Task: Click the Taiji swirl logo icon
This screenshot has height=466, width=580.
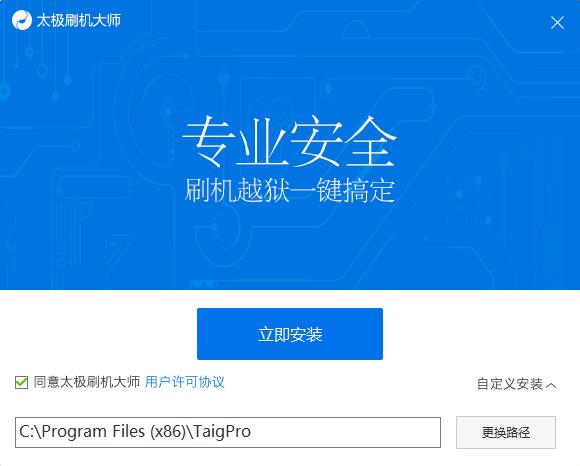Action: 21,20
